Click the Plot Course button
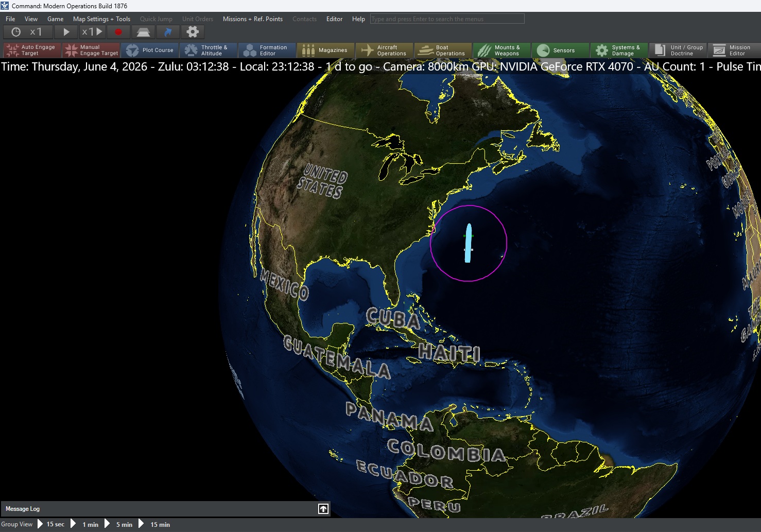Screen dimensions: 761x532 pos(150,50)
